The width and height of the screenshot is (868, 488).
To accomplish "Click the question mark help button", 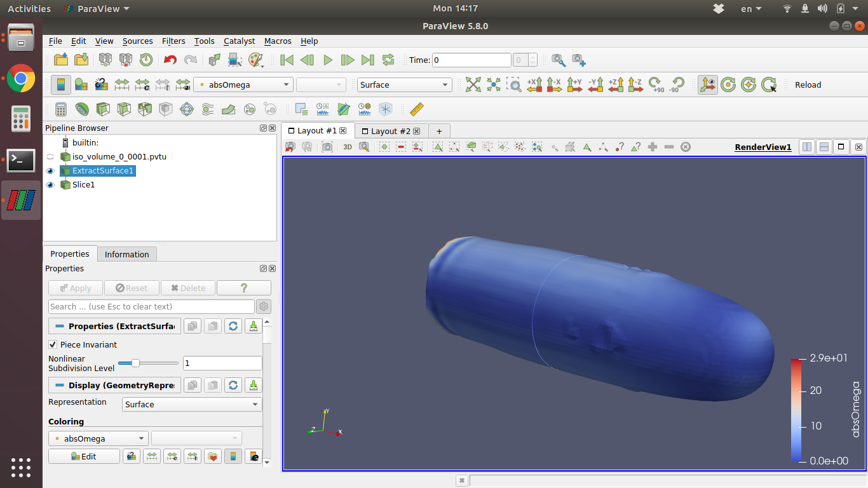I will (x=244, y=288).
